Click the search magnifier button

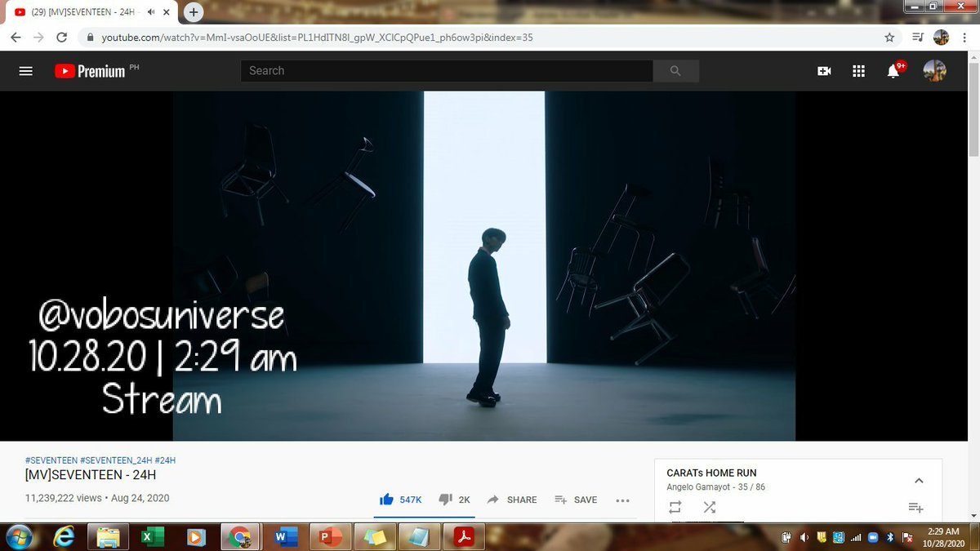[675, 71]
